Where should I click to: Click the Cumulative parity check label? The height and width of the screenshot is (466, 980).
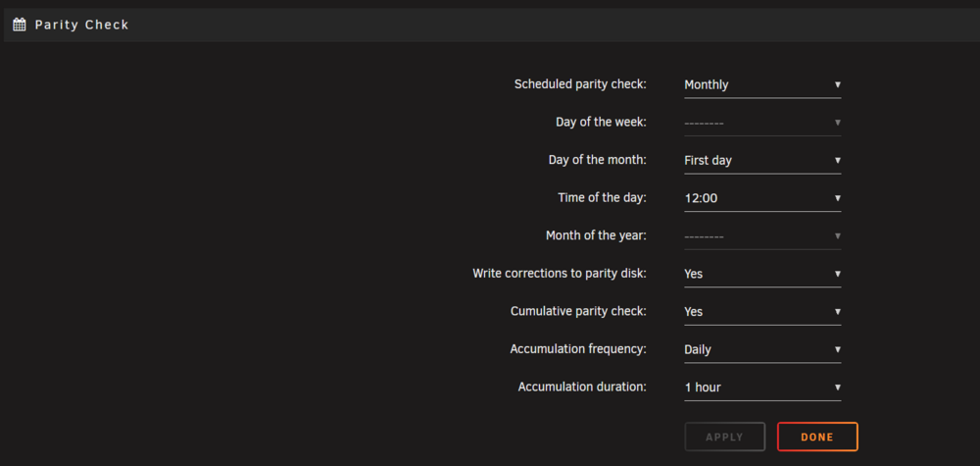pos(578,311)
